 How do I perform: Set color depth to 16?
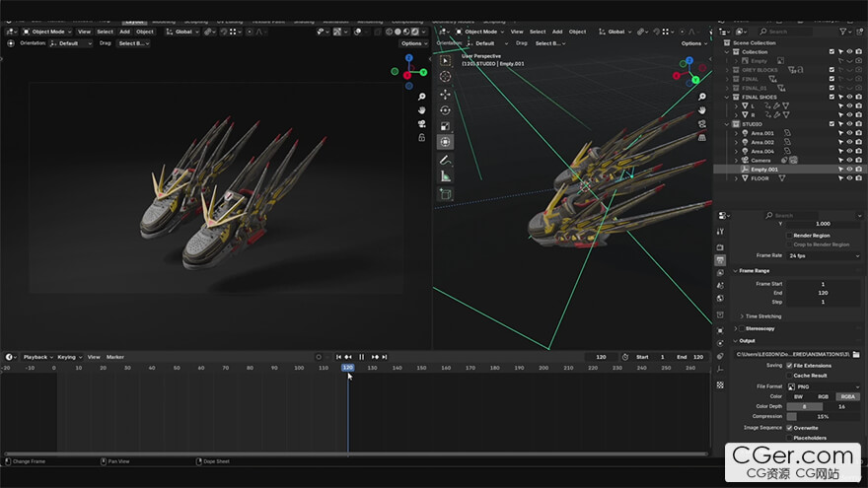tap(842, 406)
